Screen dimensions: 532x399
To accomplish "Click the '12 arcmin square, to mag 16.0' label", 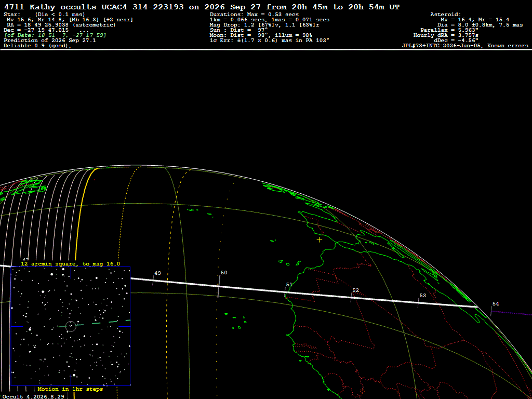I will (70, 263).
